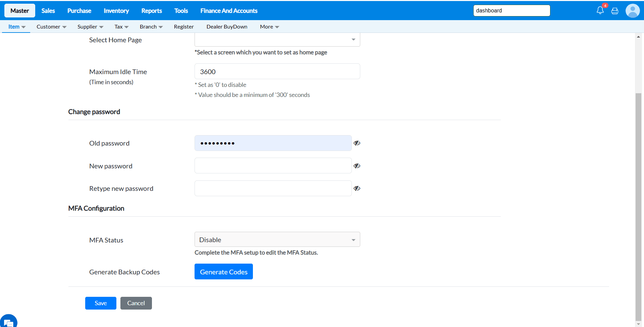Click the Generate Codes button

(224, 272)
